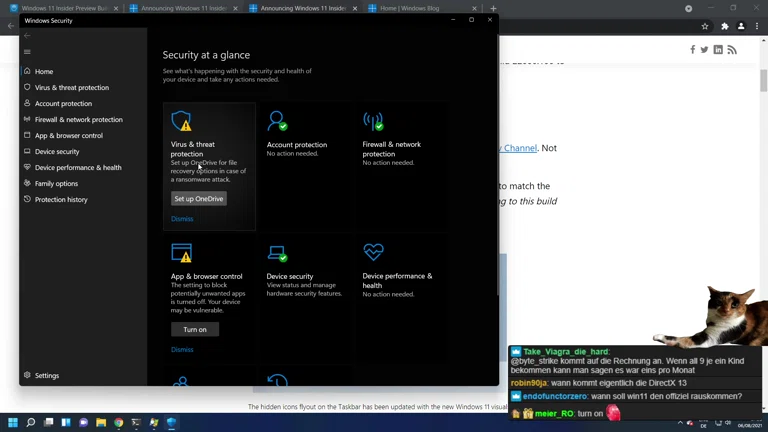Click the Device performance heart tile icon

point(373,252)
